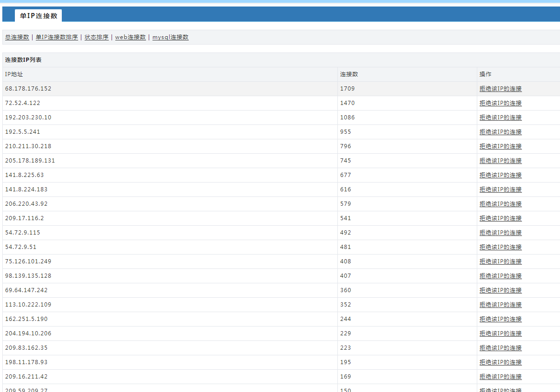Screen dimensions: 560x392
Task: Select the 单IP连接数 tab
Action: point(39,16)
